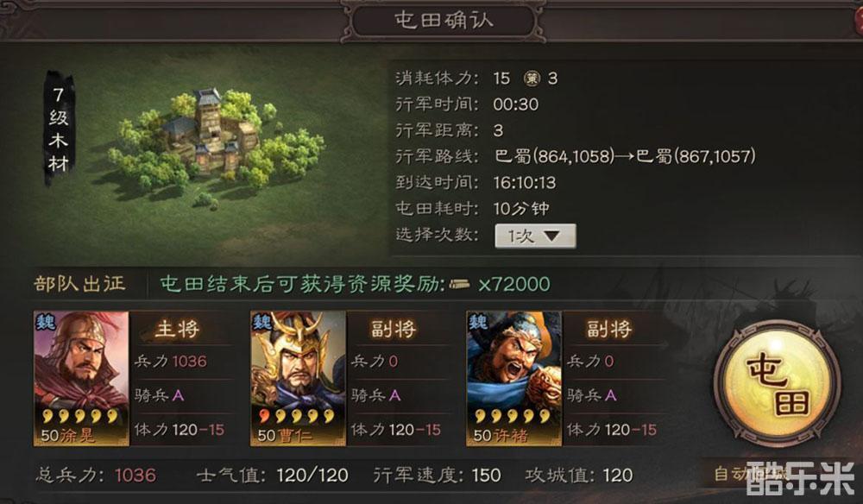
Task: Tap the 7级木材 vertical label banner
Action: [x=59, y=129]
